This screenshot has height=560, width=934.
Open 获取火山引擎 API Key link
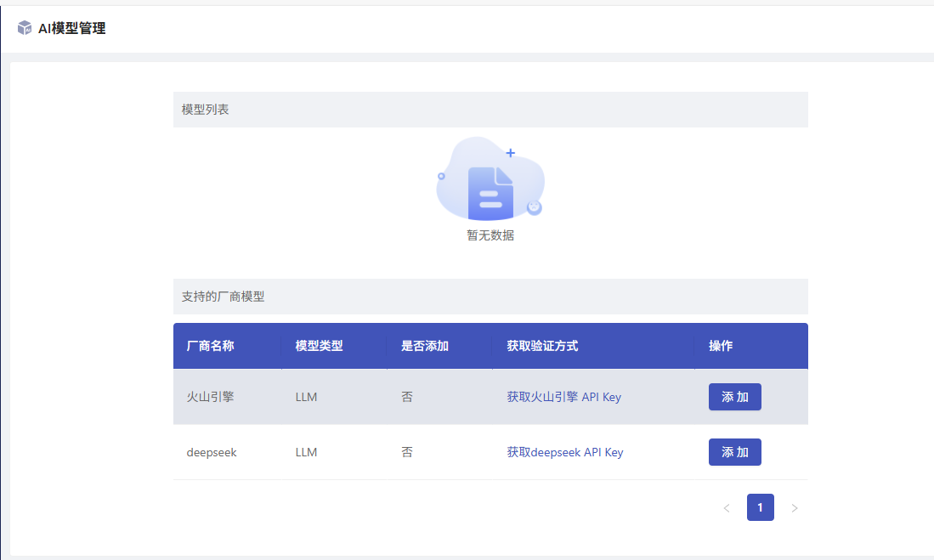coord(564,397)
